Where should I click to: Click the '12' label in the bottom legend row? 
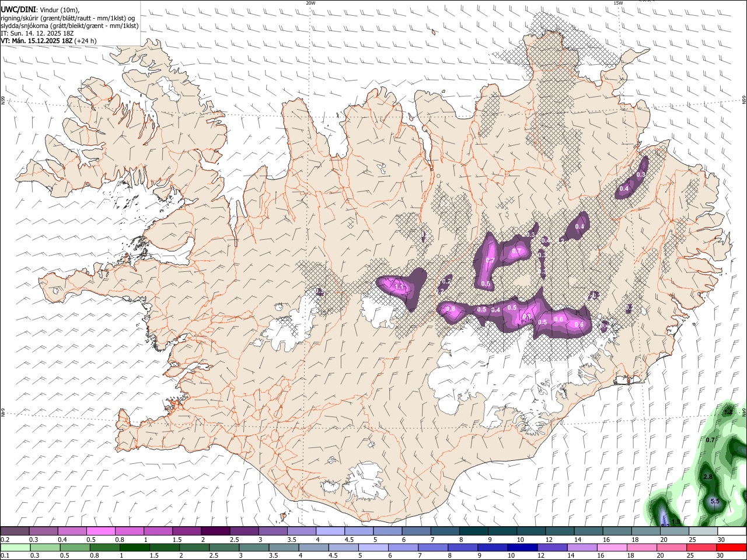point(541,555)
